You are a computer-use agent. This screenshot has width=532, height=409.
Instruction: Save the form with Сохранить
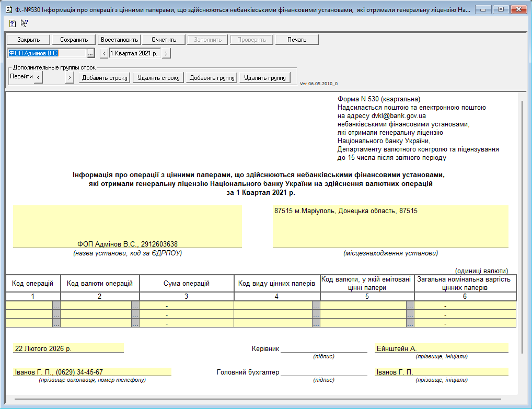(x=74, y=40)
